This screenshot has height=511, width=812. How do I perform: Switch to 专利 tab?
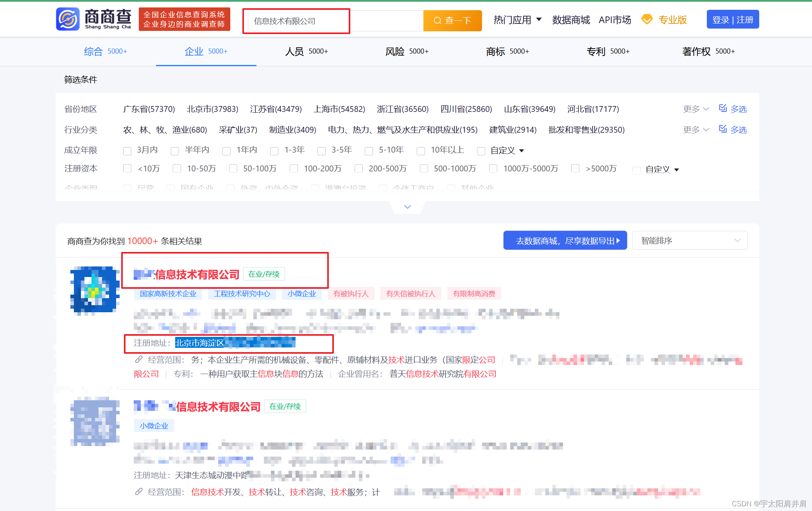(608, 51)
